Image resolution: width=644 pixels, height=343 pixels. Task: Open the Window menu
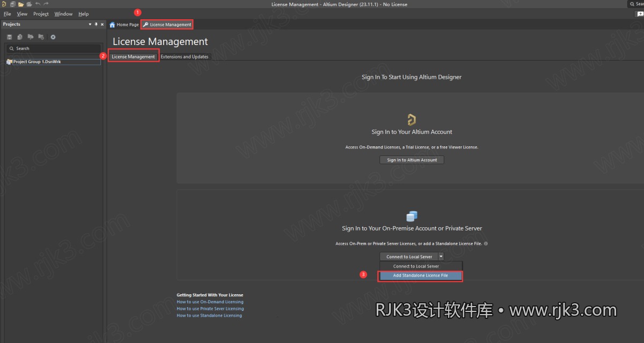point(63,14)
